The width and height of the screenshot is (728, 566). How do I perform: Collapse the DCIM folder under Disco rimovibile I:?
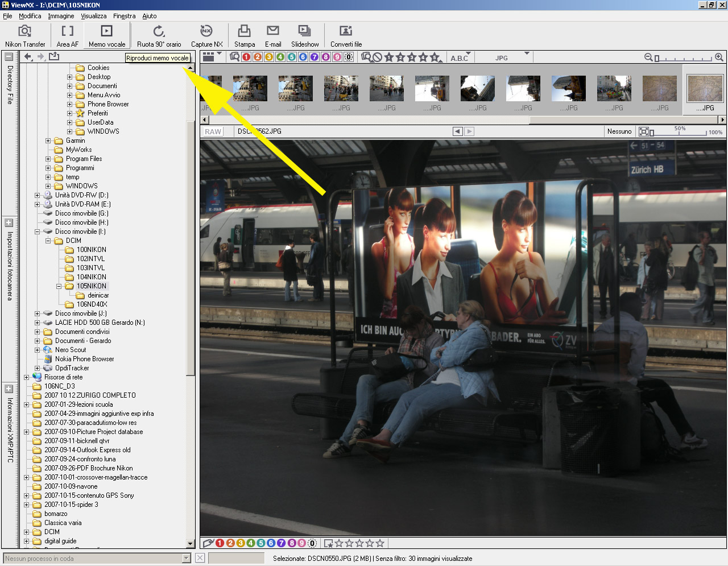pyautogui.click(x=48, y=241)
